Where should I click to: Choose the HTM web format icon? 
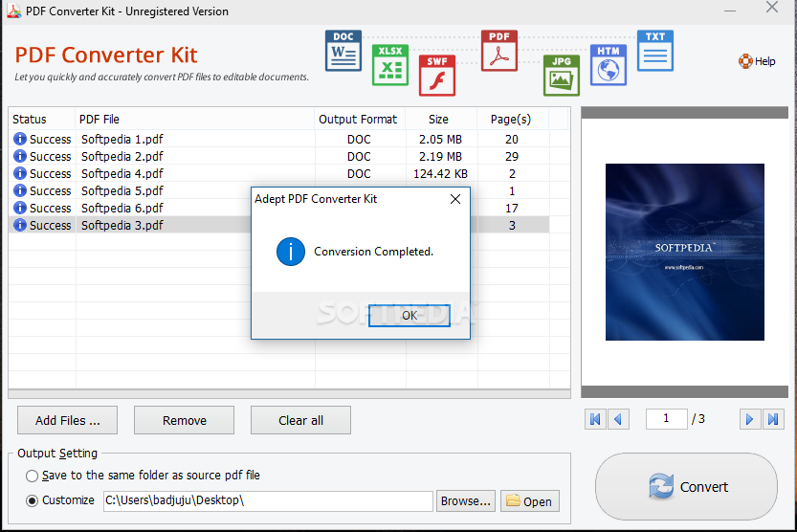click(609, 65)
